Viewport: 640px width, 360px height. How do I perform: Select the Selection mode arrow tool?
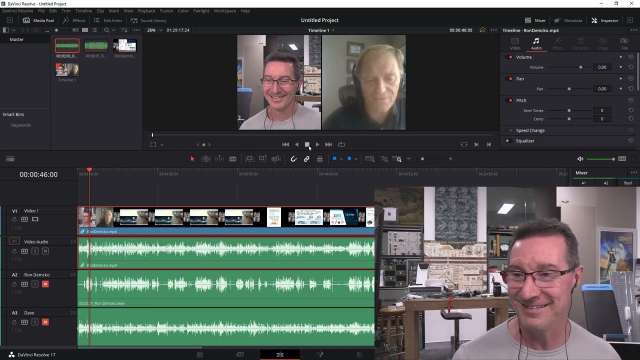[192, 159]
